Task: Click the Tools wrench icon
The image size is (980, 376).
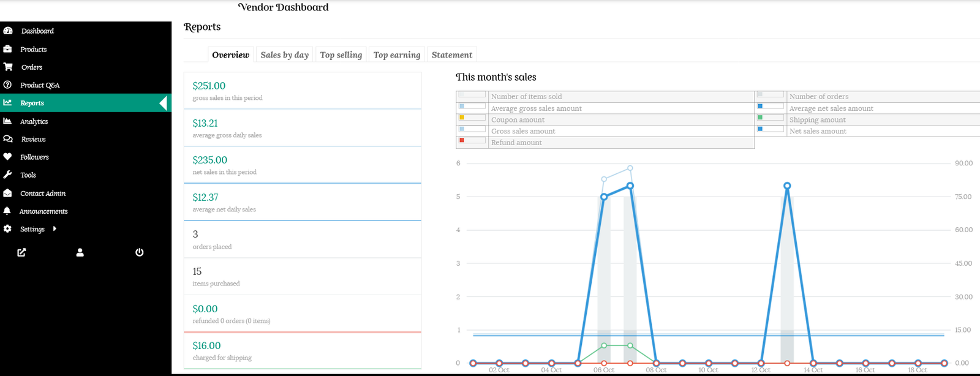Action: pos(7,175)
